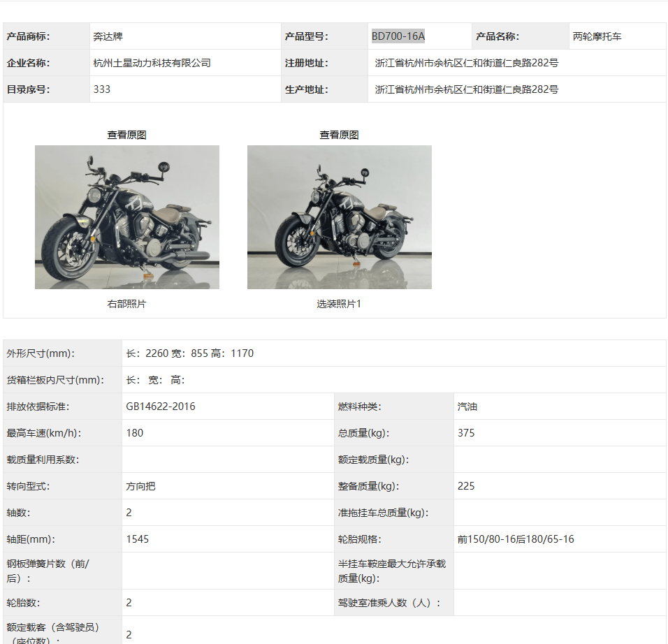The width and height of the screenshot is (668, 644).
Task: Click the 目录序号 label
Action: [28, 89]
